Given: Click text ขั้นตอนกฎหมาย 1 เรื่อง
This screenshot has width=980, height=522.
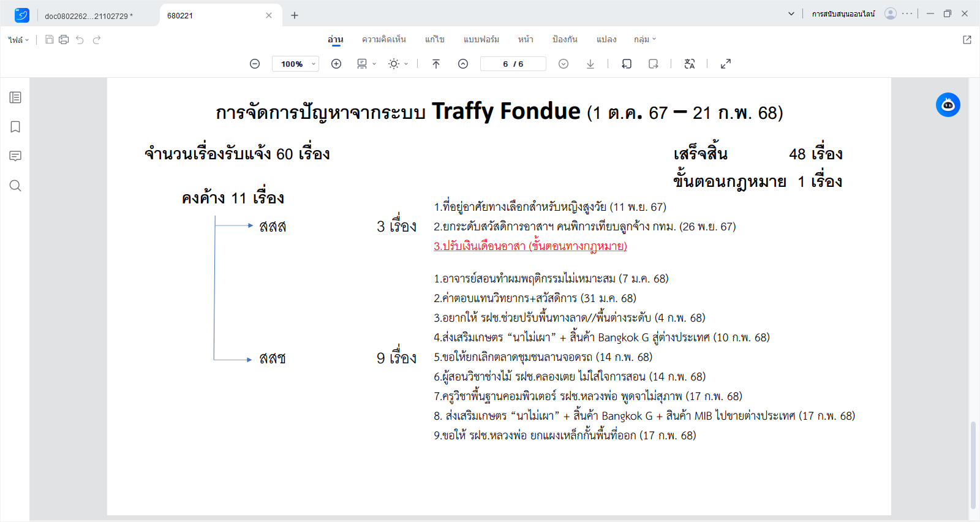Looking at the screenshot, I should (758, 181).
